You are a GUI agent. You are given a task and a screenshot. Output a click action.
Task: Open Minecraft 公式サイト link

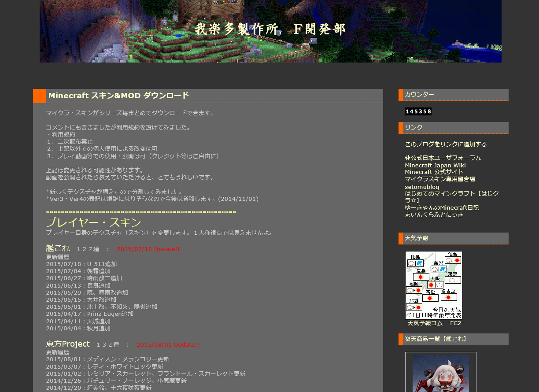434,172
